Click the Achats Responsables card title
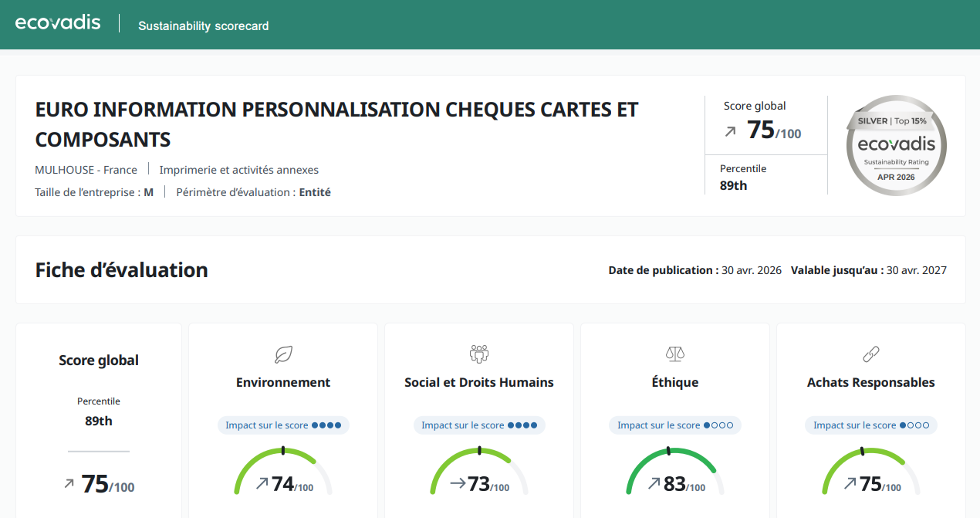980x518 pixels. [x=871, y=382]
